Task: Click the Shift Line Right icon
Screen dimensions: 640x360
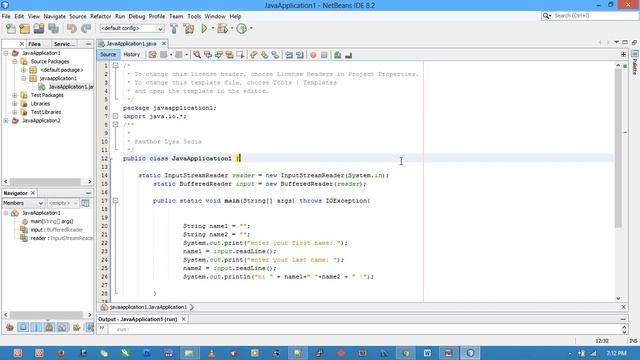Action: [x=300, y=55]
